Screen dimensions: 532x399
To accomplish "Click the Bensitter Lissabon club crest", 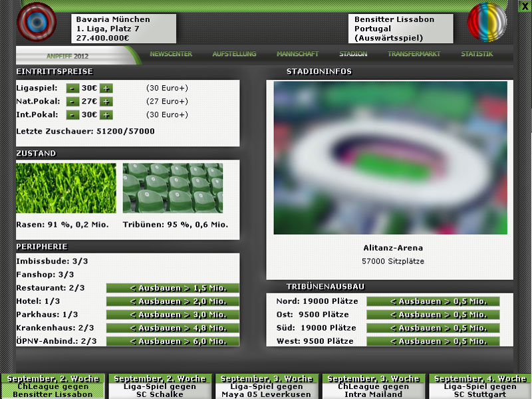I will coord(487,22).
